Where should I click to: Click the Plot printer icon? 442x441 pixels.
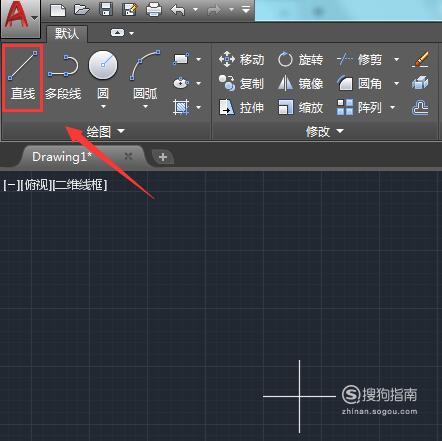(154, 10)
